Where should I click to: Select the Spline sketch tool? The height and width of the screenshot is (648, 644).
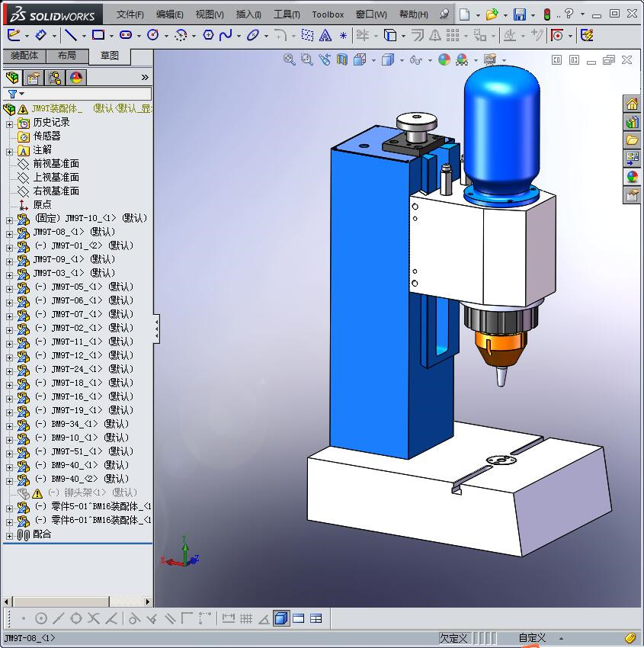pyautogui.click(x=226, y=35)
